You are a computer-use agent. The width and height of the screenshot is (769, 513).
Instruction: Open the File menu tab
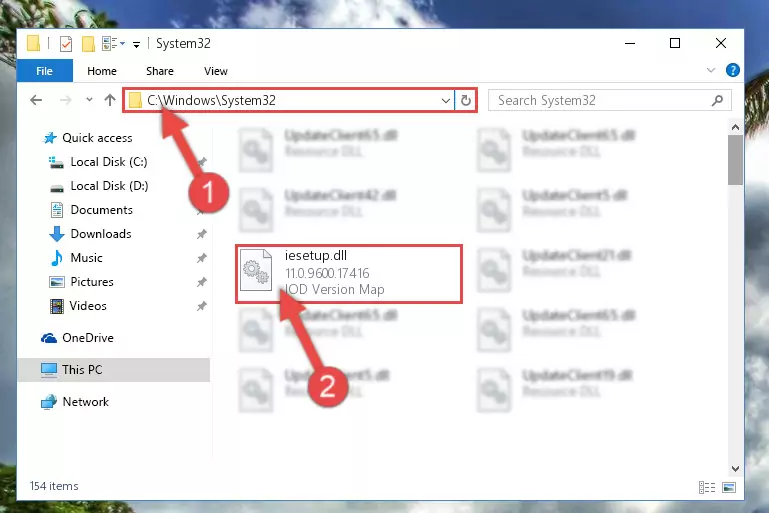(45, 71)
